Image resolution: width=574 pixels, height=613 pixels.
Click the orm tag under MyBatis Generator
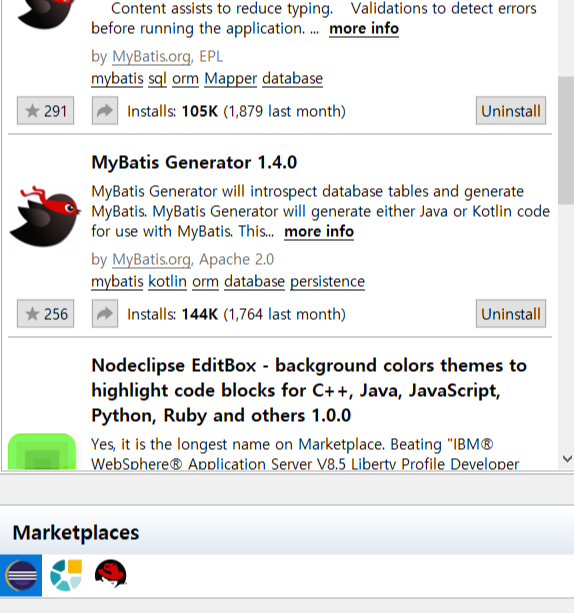[205, 281]
